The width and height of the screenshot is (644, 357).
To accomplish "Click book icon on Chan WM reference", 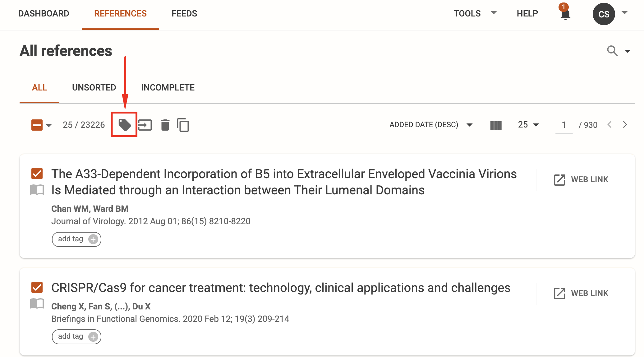I will (x=37, y=190).
